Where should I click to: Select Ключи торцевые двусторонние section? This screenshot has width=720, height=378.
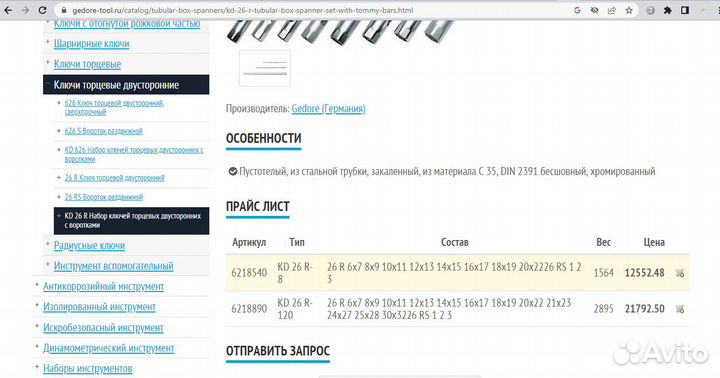126,85
